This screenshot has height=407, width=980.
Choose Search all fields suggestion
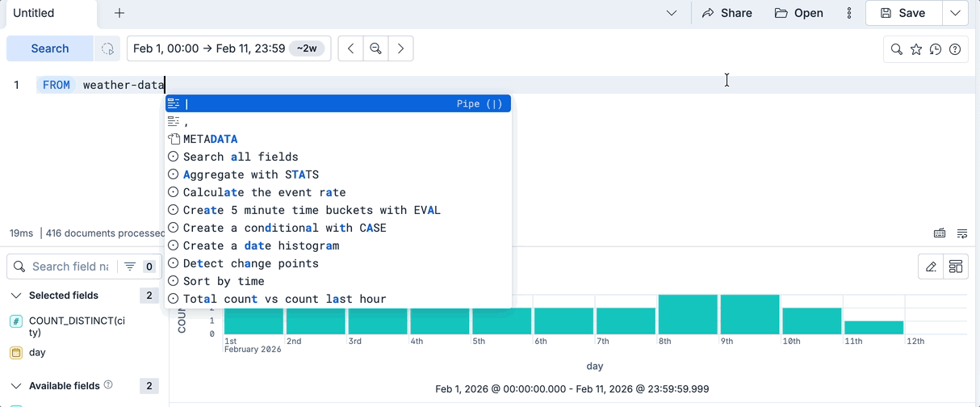338,157
